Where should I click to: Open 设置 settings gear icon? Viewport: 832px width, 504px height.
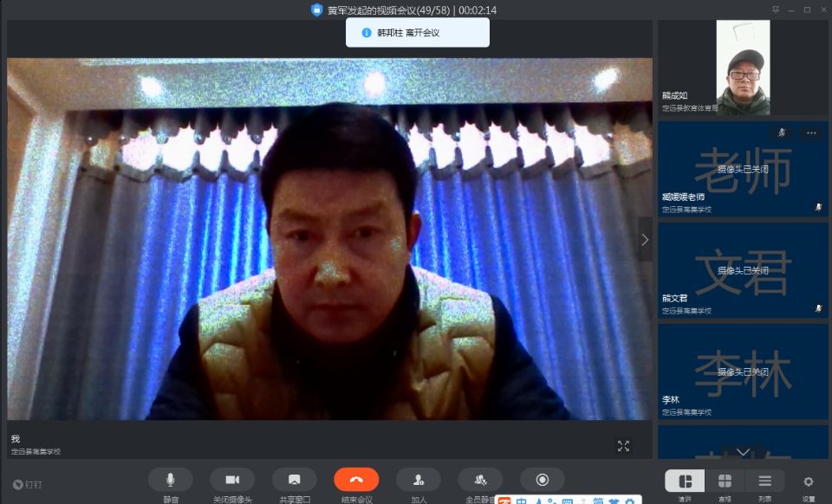click(x=809, y=481)
